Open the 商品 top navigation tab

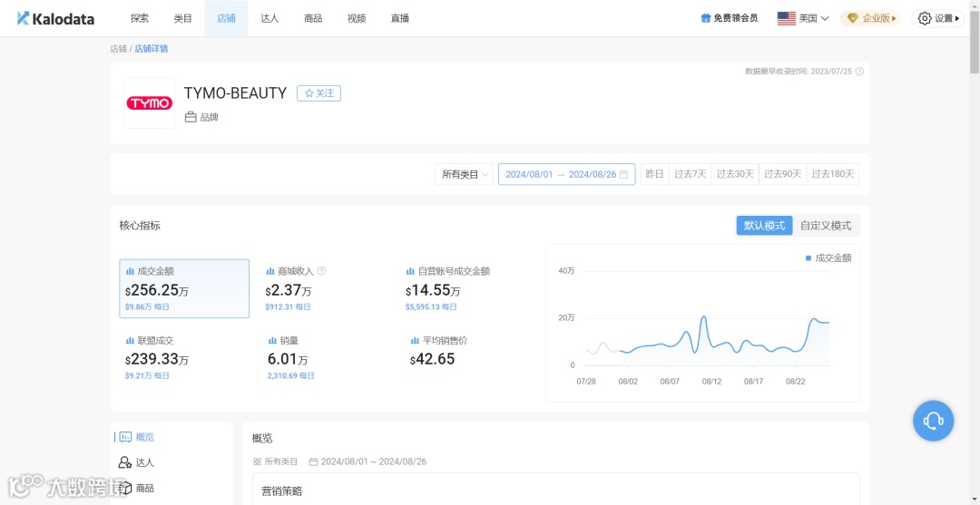click(313, 18)
